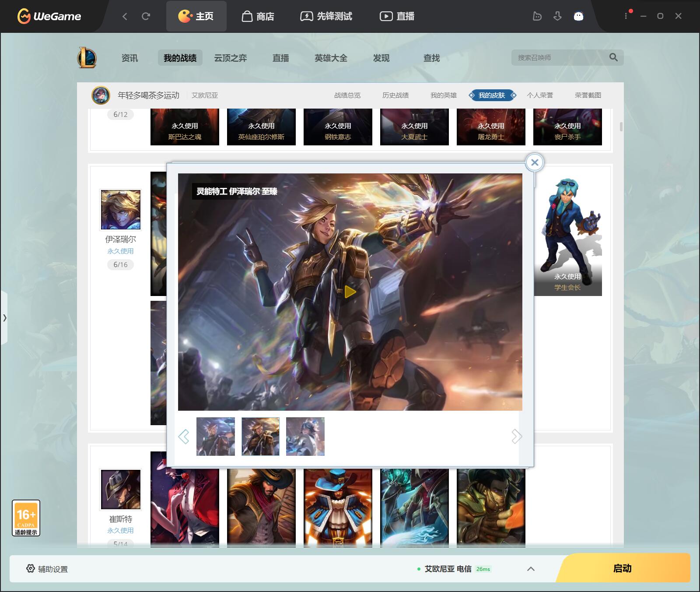Click the page vertical scrollbar
The height and width of the screenshot is (592, 700).
coord(621,127)
